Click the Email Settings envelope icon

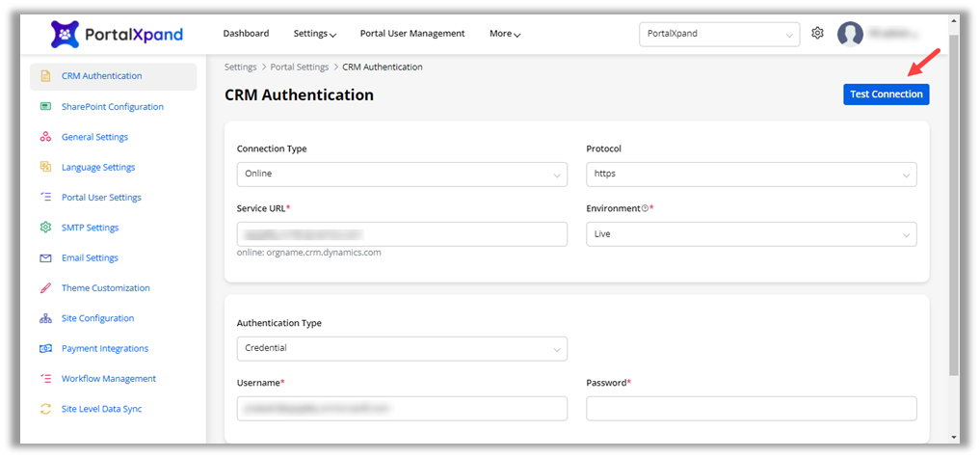[45, 258]
